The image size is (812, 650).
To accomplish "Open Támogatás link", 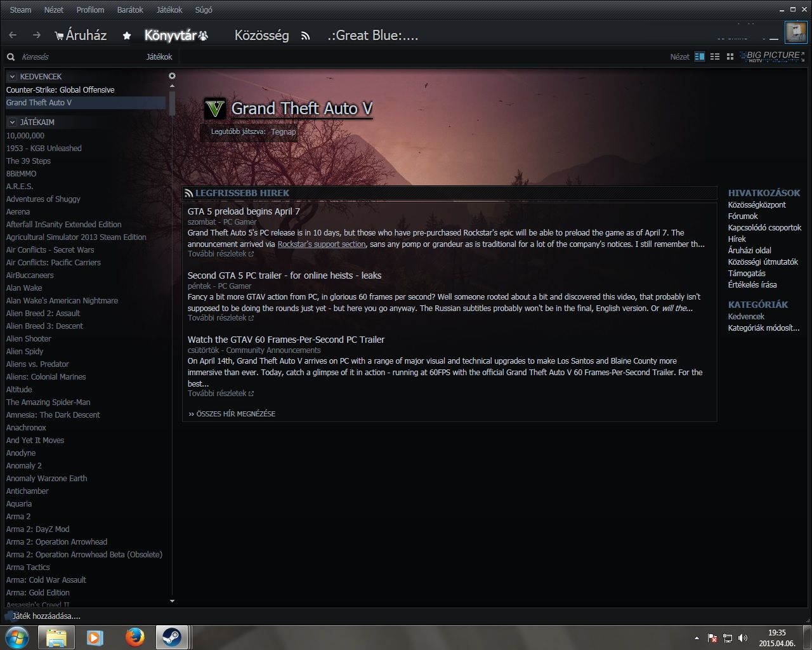I will (x=747, y=274).
